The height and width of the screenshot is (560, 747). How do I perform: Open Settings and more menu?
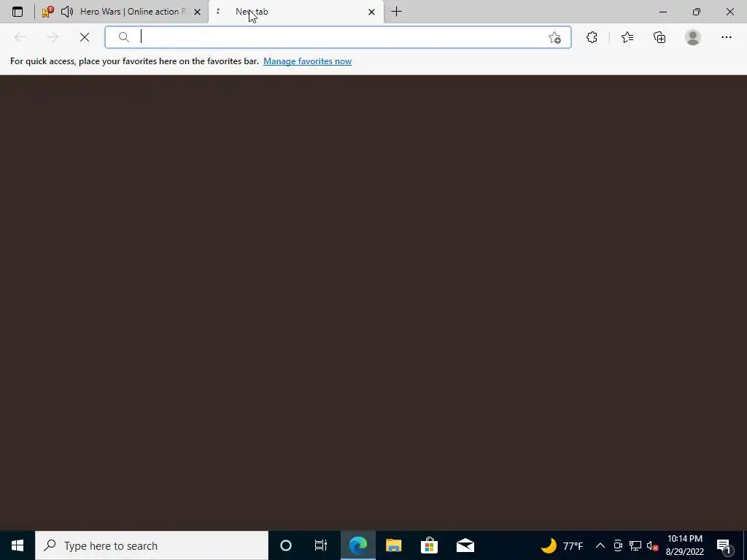pyautogui.click(x=726, y=37)
